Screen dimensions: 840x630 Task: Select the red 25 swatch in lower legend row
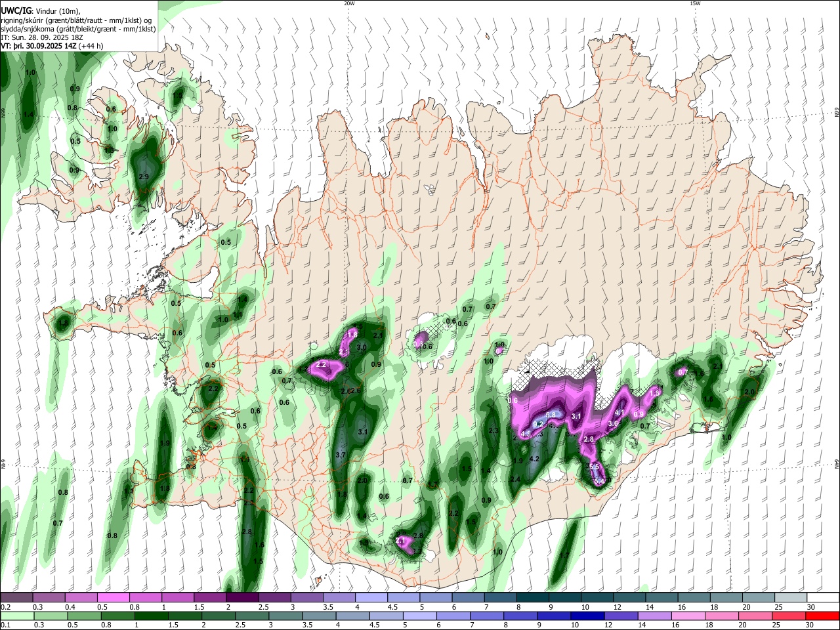pyautogui.click(x=790, y=616)
